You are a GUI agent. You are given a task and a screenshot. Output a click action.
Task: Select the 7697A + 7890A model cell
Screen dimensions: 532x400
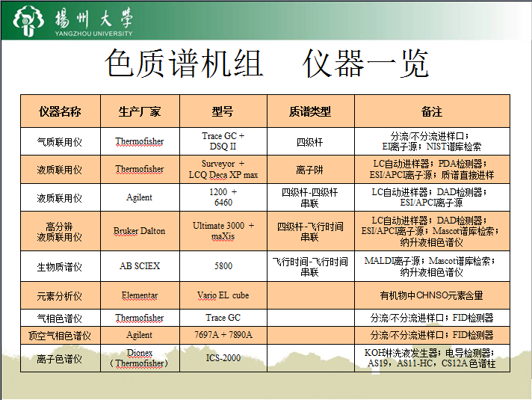pyautogui.click(x=223, y=335)
